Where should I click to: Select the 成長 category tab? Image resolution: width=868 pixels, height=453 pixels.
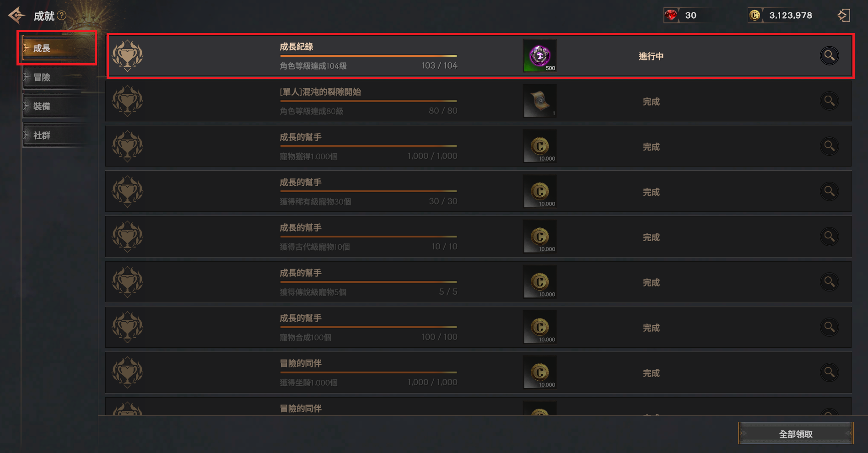click(57, 48)
